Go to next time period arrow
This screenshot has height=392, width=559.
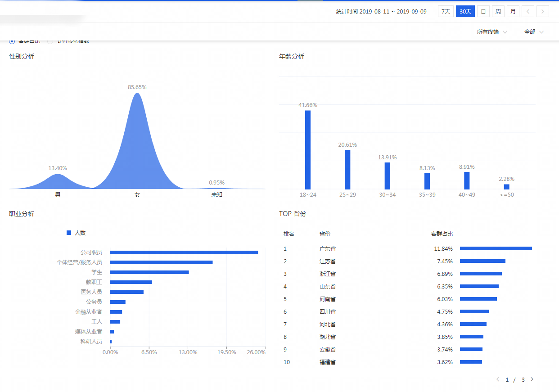[x=543, y=11]
